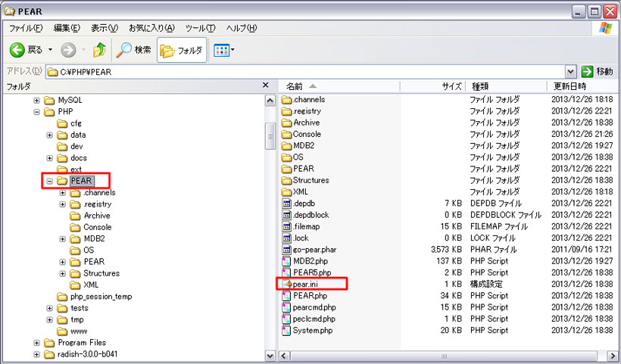
Task: Select .registry folder icon in file list
Action: 286,111
